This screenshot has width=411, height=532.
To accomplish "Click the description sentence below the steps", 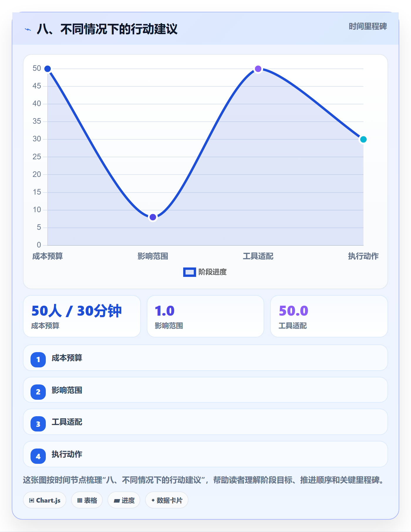I will point(204,480).
